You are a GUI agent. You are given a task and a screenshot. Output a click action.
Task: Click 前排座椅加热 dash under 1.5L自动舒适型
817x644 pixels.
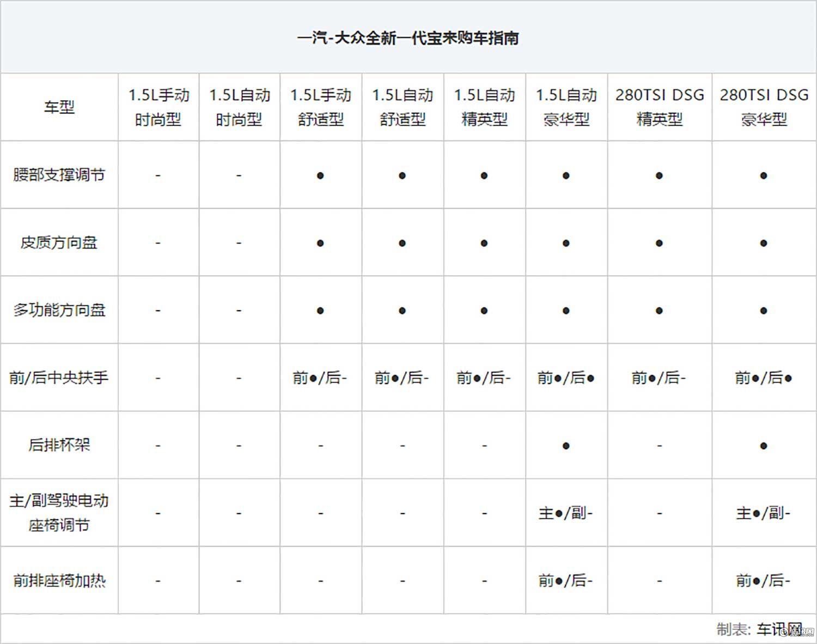coord(403,581)
